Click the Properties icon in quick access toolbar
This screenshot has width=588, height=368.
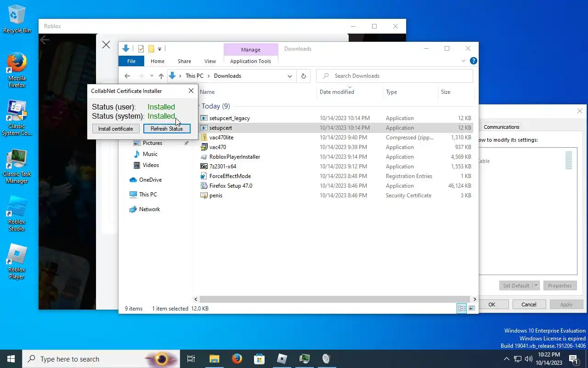[141, 49]
